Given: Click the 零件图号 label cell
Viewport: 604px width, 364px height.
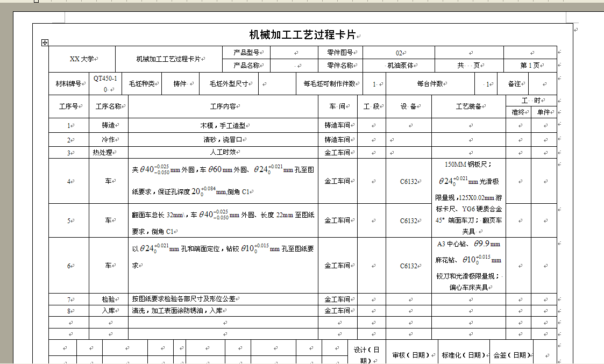Looking at the screenshot, I should click(340, 52).
